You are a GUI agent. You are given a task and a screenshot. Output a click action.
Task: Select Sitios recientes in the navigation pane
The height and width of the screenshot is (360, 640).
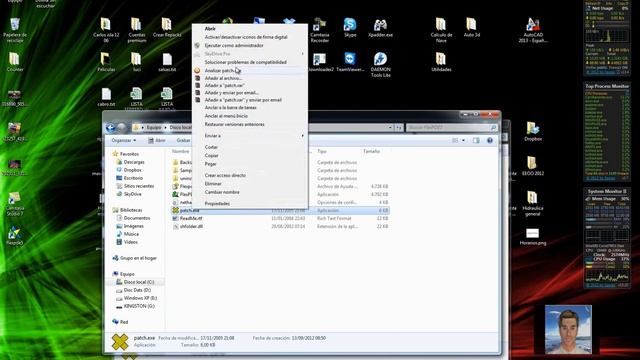tap(139, 186)
